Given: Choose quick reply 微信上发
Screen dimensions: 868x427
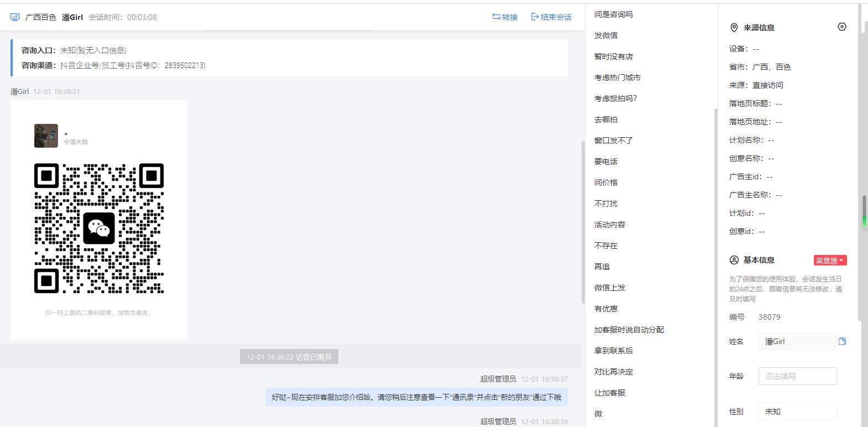Looking at the screenshot, I should click(610, 288).
